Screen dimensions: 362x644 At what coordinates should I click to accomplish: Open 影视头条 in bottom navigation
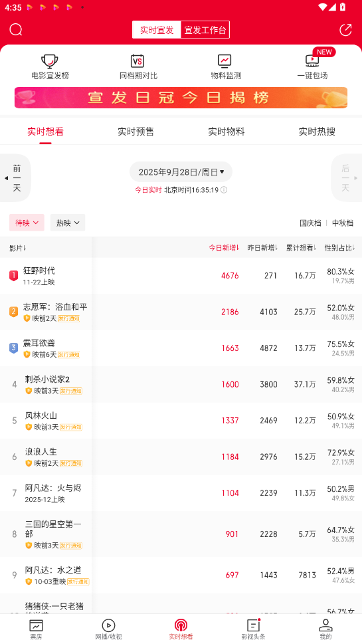tap(253, 629)
